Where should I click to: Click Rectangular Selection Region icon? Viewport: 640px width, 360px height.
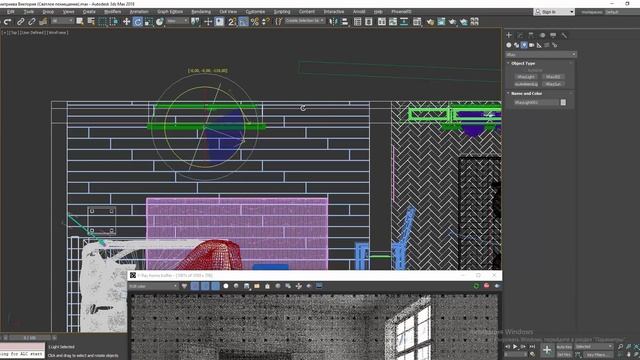point(102,21)
